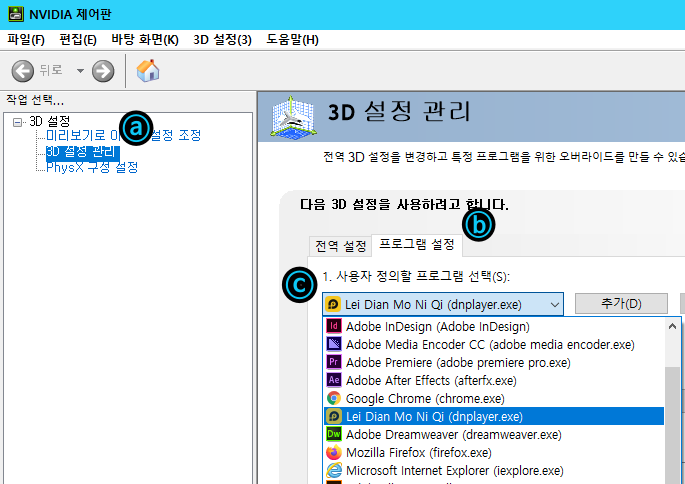The width and height of the screenshot is (685, 484).
Task: Choose highlighted Lei Dian Mo Ni Qi list entry
Action: [494, 416]
